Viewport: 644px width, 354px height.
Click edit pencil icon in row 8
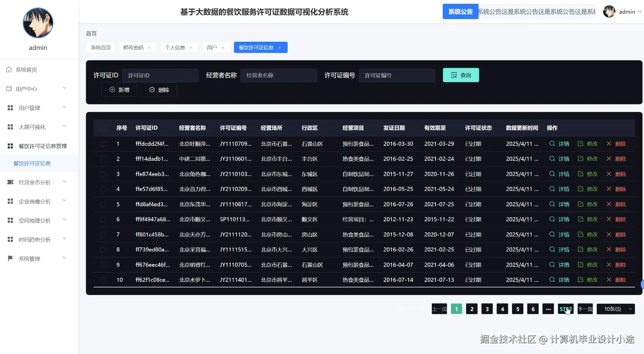coord(580,250)
